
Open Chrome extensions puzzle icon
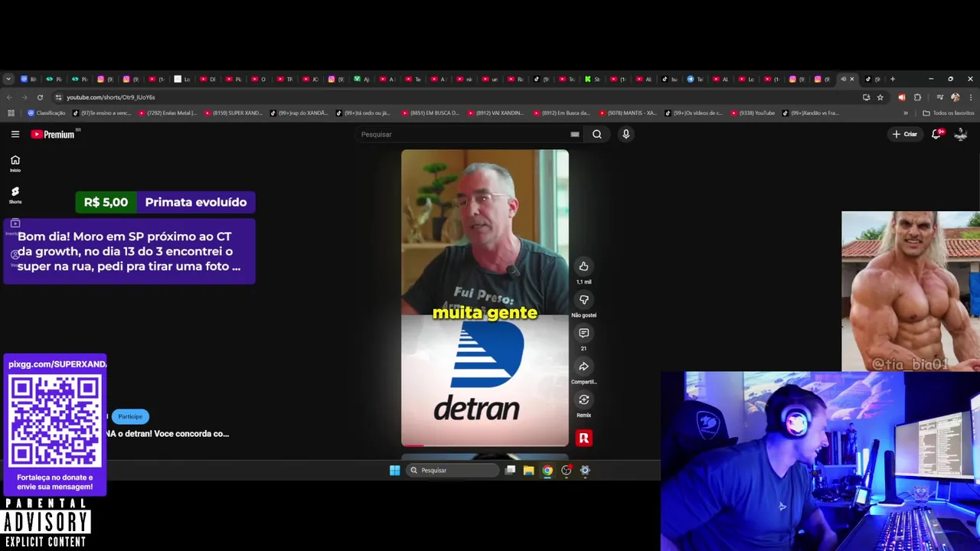917,97
